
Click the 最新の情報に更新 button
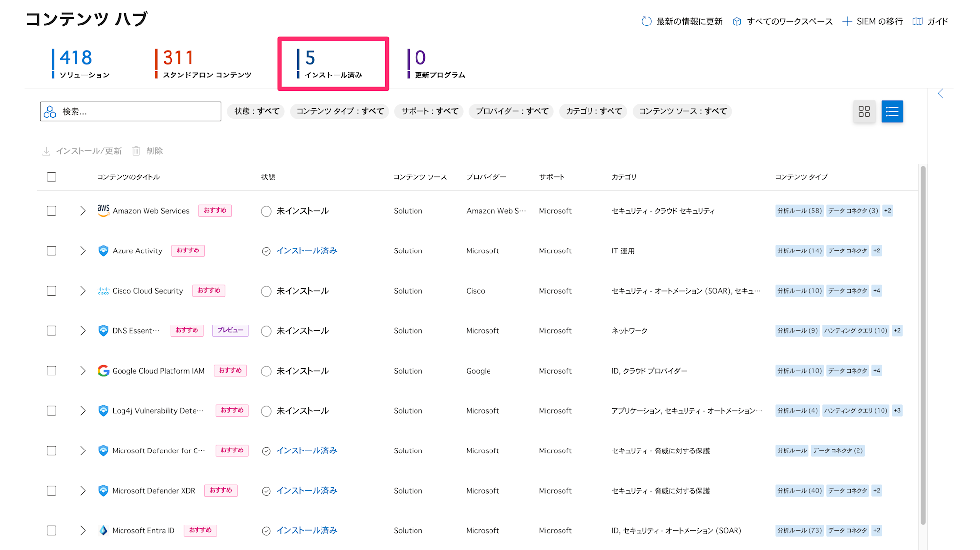click(682, 21)
